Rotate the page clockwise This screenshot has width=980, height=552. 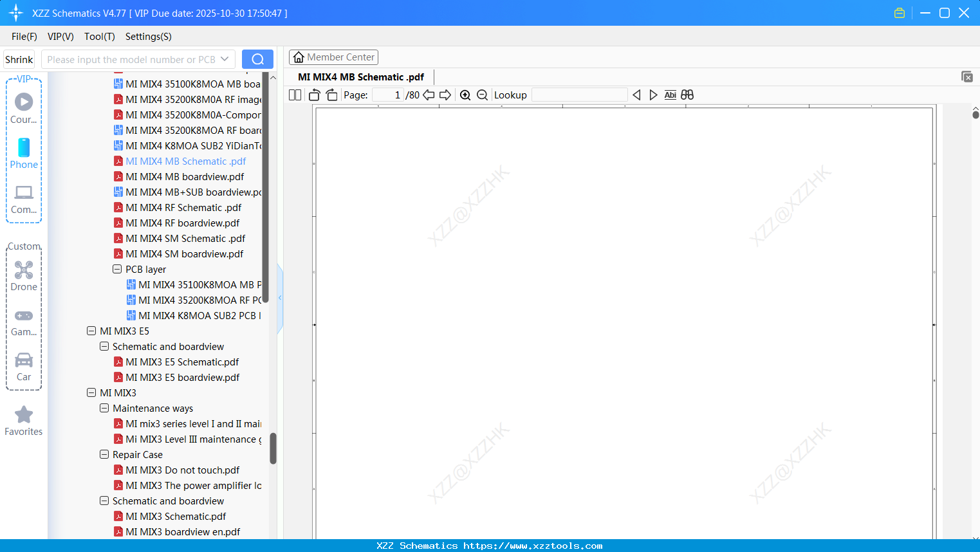click(x=331, y=95)
